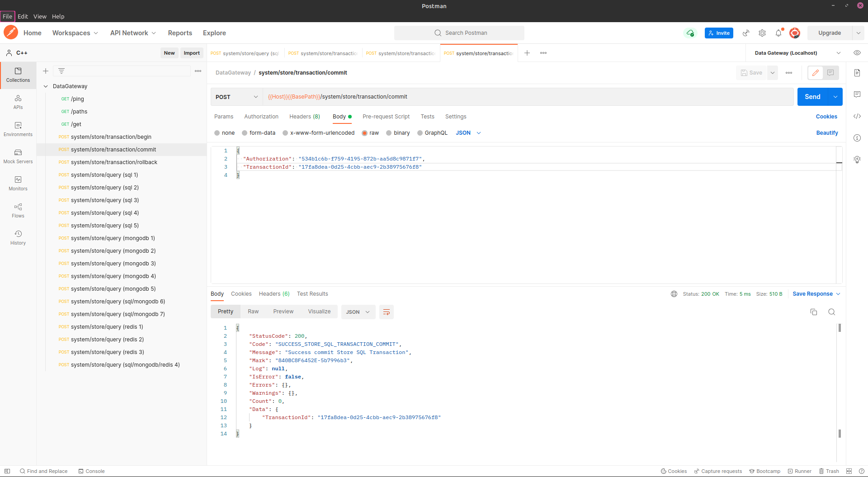This screenshot has height=477, width=868.
Task: Open the Workspaces dropdown
Action: [75, 33]
